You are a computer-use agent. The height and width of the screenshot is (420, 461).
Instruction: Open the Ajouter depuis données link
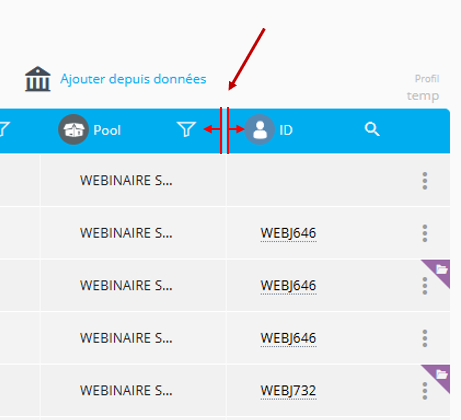(x=133, y=79)
